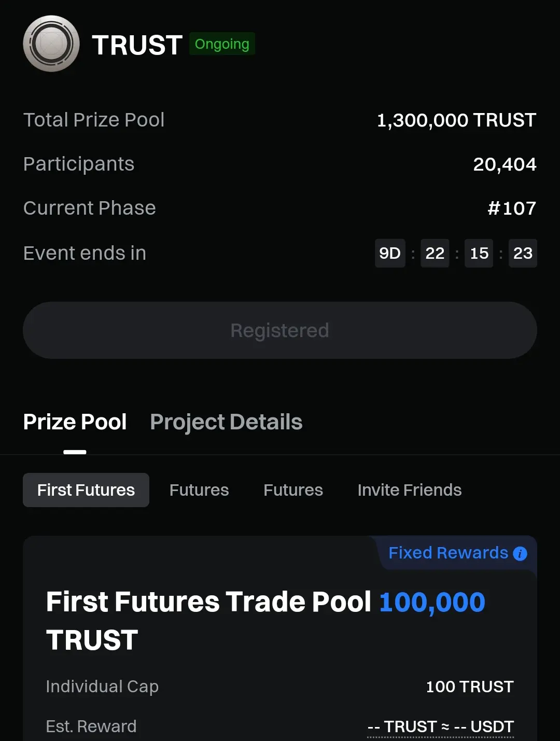Screen dimensions: 560x741
Task: Click the countdown hours box showing 22
Action: [435, 253]
